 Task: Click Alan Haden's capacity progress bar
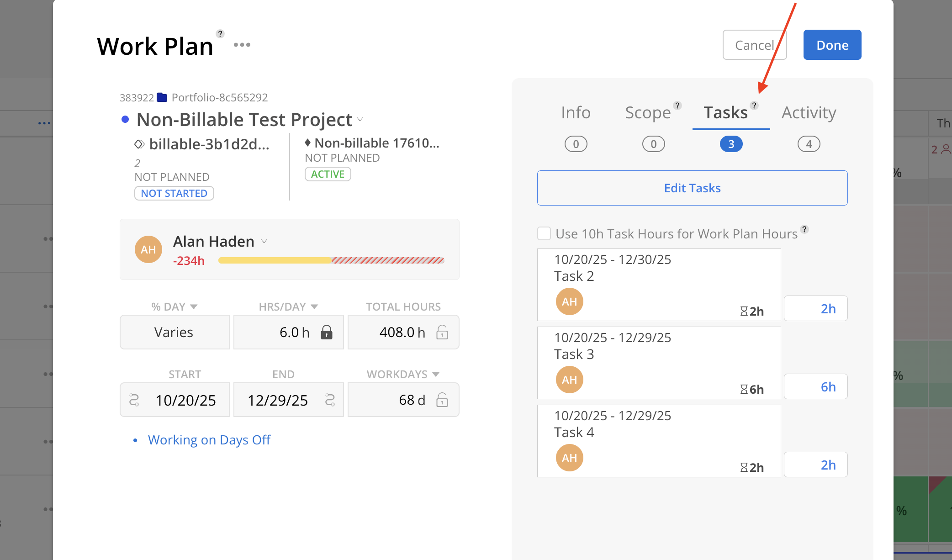(331, 260)
